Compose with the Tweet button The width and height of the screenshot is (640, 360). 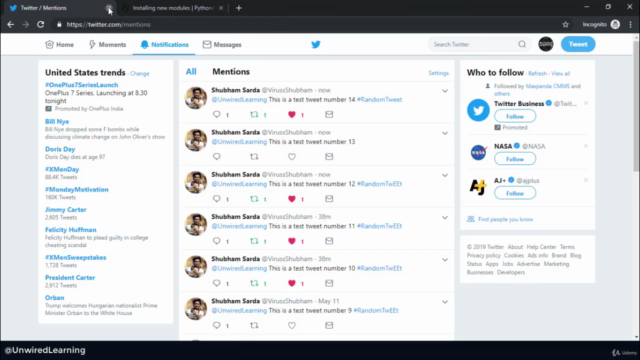(x=578, y=44)
